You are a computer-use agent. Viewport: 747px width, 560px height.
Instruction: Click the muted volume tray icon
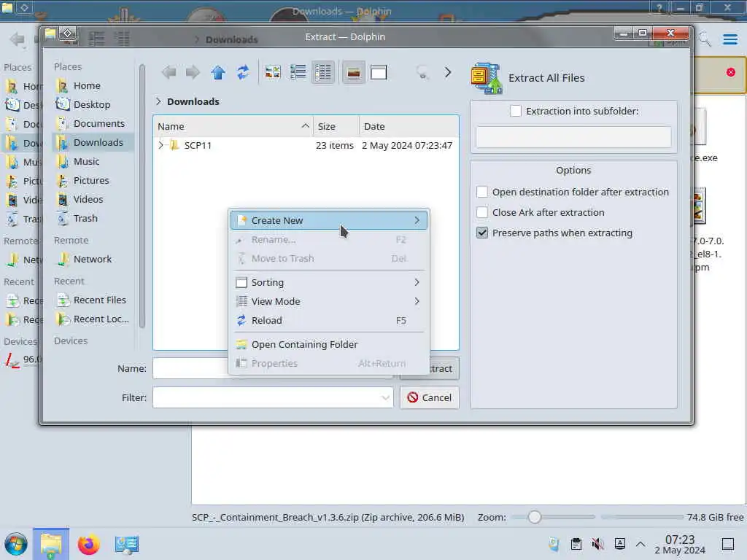point(598,544)
